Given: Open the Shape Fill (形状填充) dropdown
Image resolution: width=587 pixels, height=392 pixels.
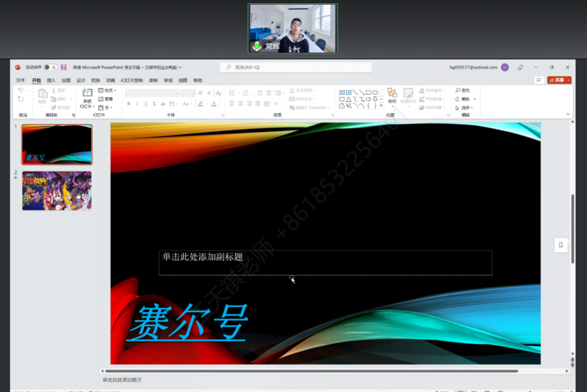Looking at the screenshot, I should 433,90.
